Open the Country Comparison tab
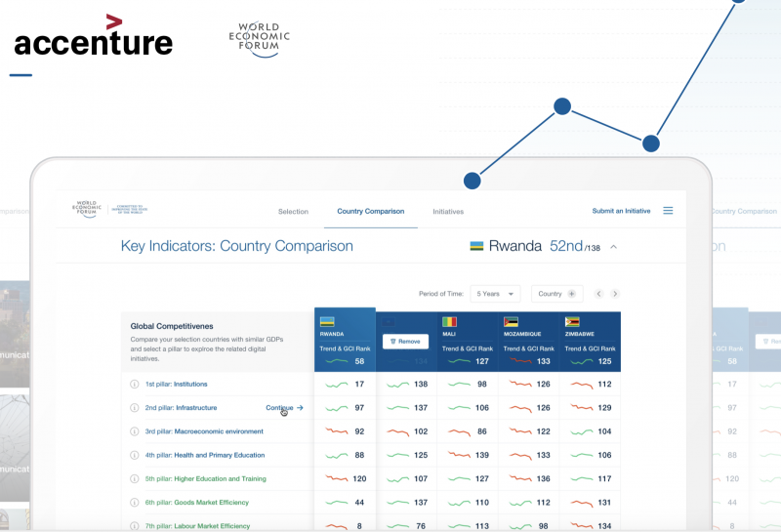 (x=371, y=211)
